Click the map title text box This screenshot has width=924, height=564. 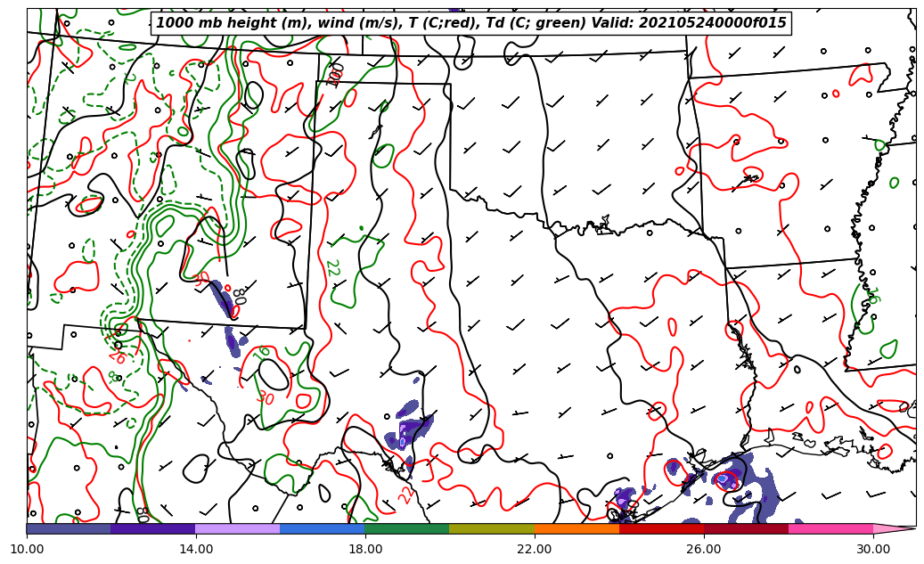tap(470, 23)
